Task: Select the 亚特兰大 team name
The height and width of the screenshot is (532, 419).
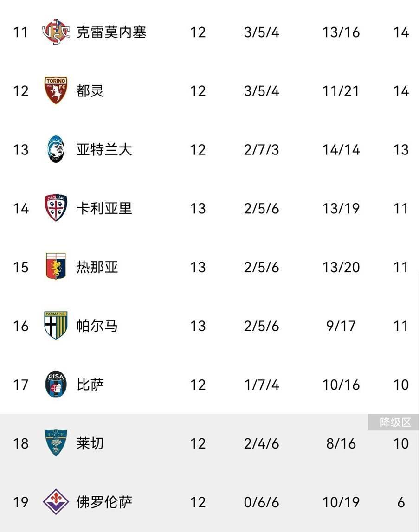Action: tap(104, 149)
